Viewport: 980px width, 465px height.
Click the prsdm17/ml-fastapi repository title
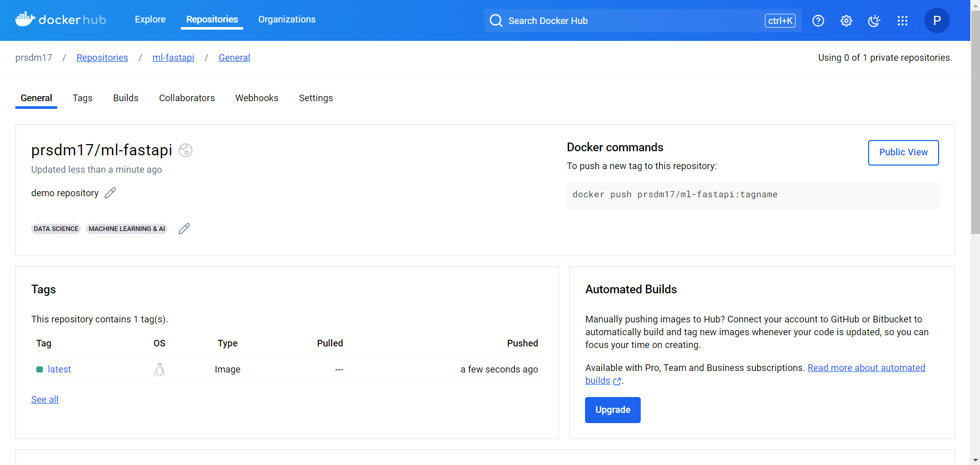102,150
